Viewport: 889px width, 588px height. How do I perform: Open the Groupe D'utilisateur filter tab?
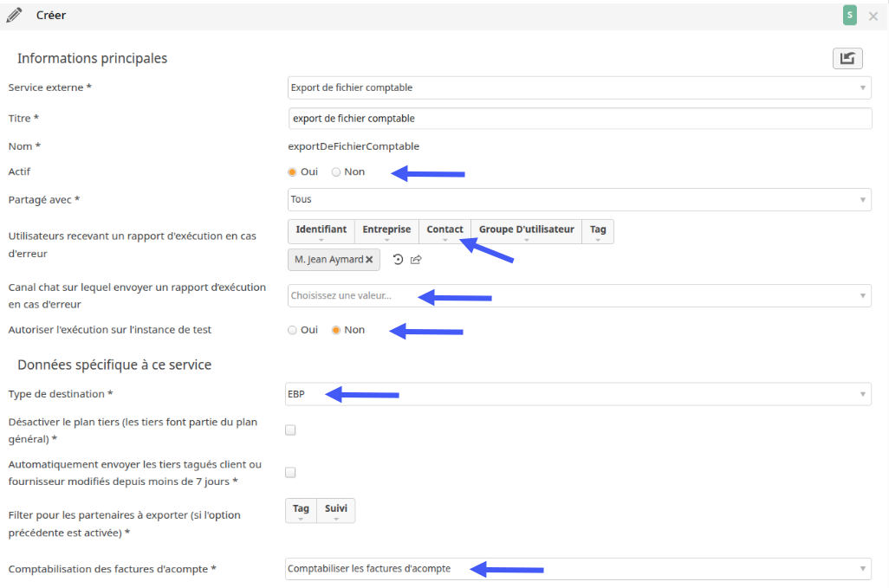(526, 231)
